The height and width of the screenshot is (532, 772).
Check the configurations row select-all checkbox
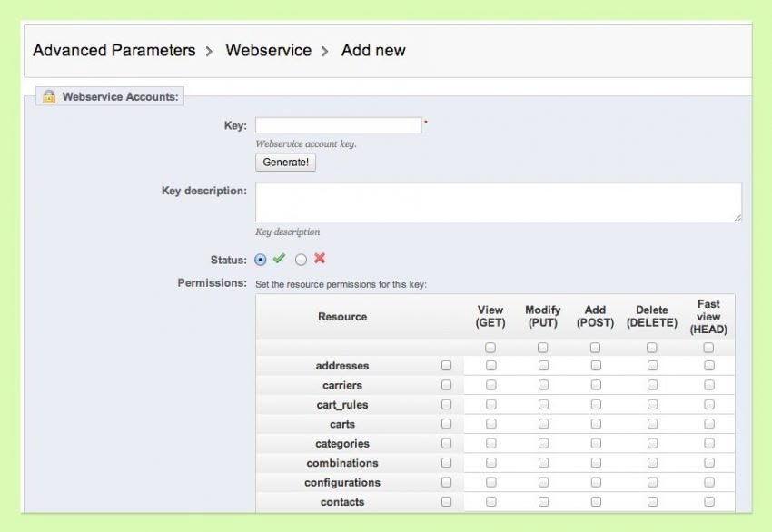(447, 482)
